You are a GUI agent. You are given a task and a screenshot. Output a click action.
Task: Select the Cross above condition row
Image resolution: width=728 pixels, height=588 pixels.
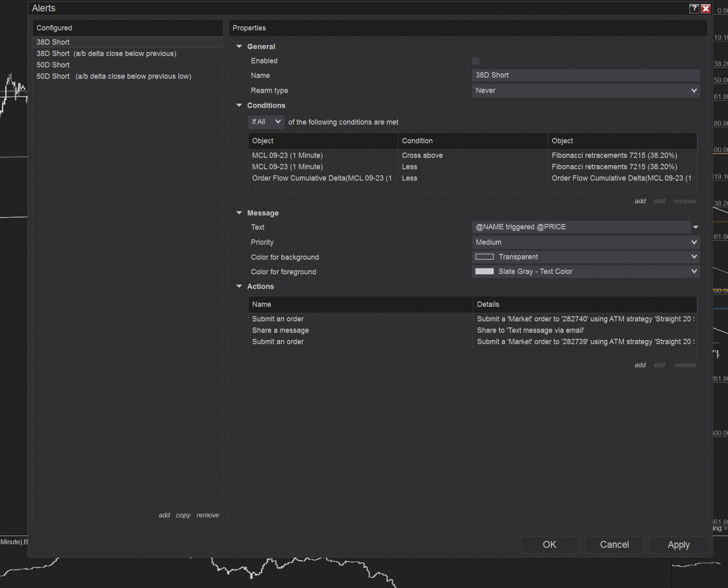click(x=473, y=155)
